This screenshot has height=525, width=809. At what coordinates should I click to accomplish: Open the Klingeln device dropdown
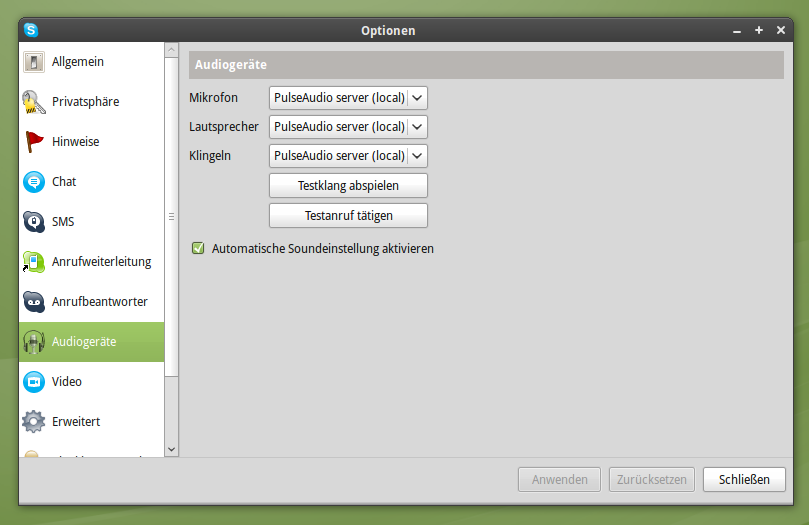348,156
